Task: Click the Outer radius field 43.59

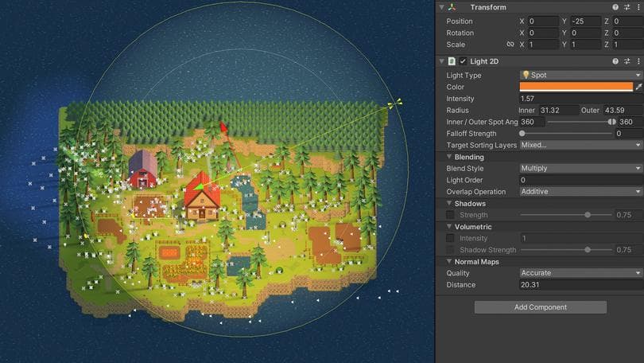Action: click(623, 110)
